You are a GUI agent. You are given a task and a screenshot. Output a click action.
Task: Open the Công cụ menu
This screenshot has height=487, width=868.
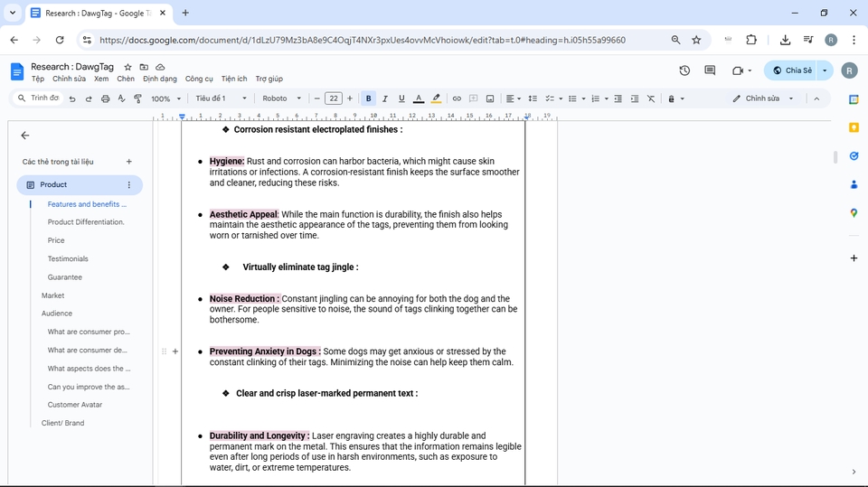[199, 79]
